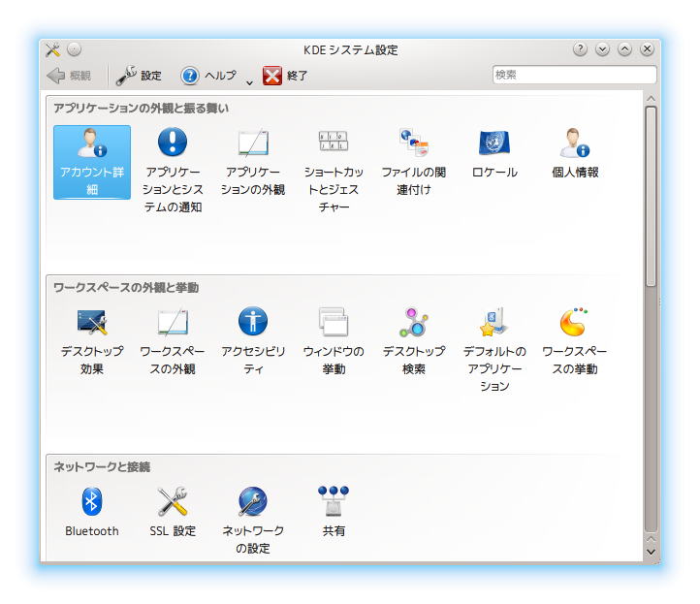The width and height of the screenshot is (700, 604).
Task: Click the 検索 search field
Action: [574, 75]
